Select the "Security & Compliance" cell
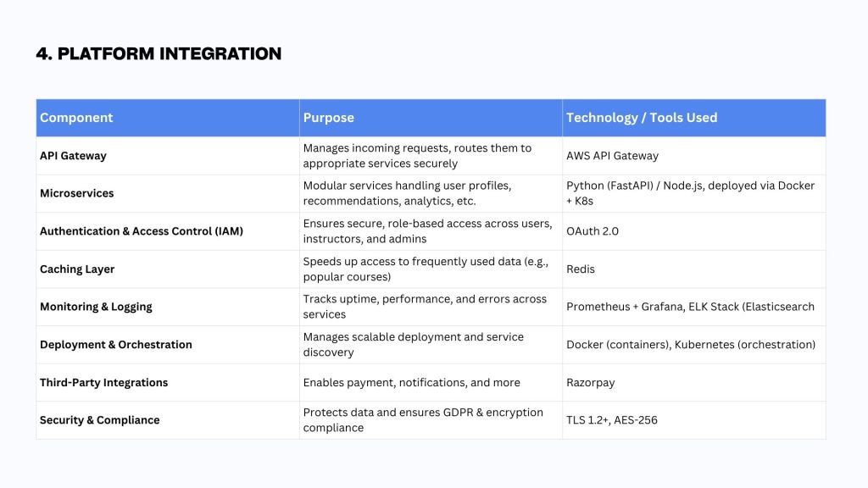 coord(99,420)
